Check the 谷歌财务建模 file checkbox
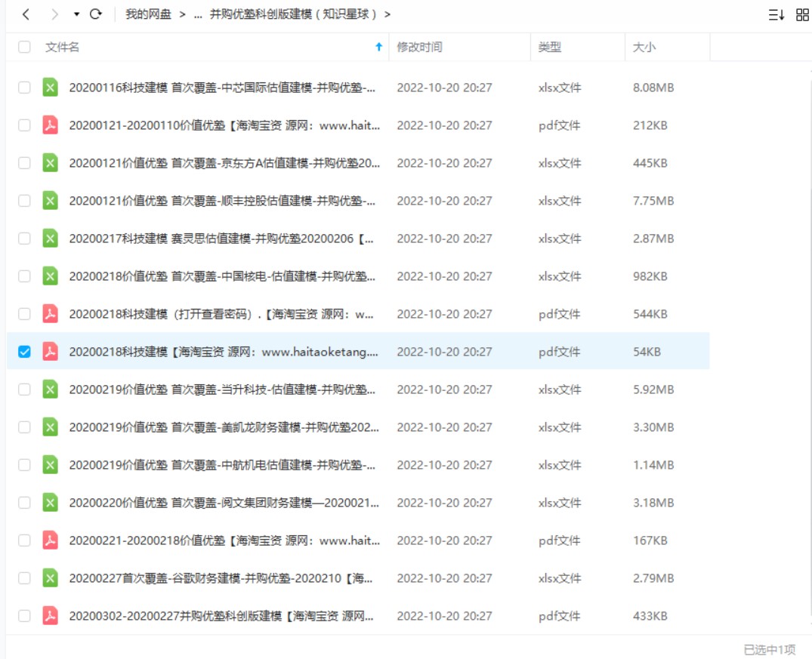 coord(24,578)
